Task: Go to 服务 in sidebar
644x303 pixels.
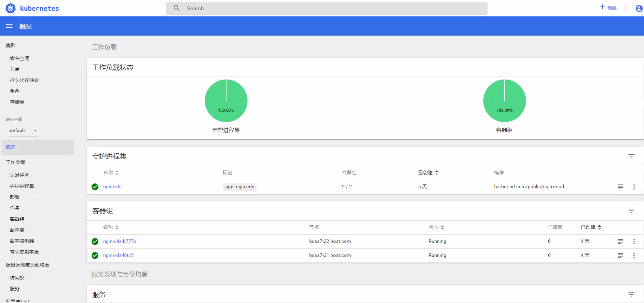Action: click(x=15, y=289)
